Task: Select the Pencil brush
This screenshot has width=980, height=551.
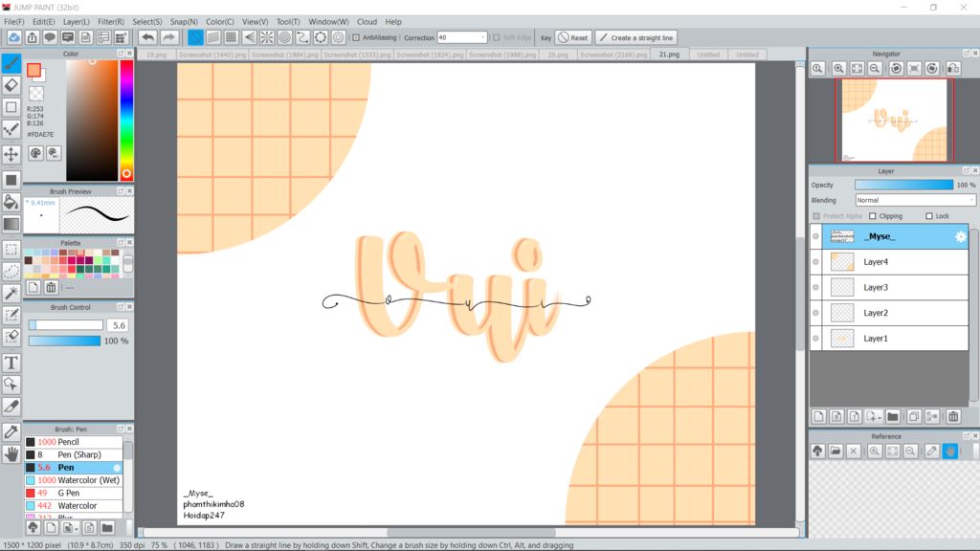Action: click(x=74, y=442)
